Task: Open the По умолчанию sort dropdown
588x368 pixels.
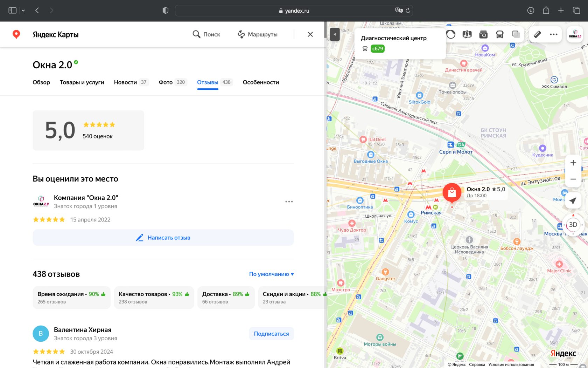Action: (272, 274)
